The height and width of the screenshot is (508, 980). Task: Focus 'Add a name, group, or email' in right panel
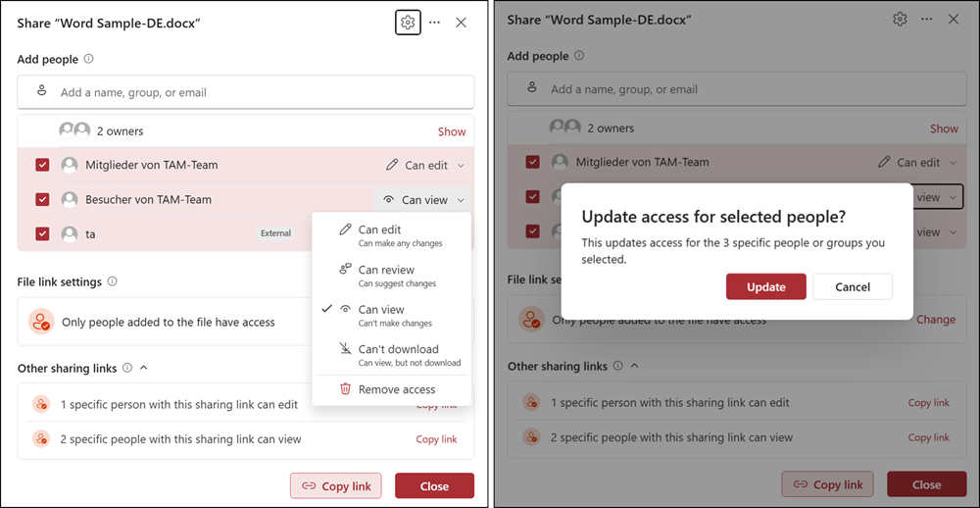(737, 89)
